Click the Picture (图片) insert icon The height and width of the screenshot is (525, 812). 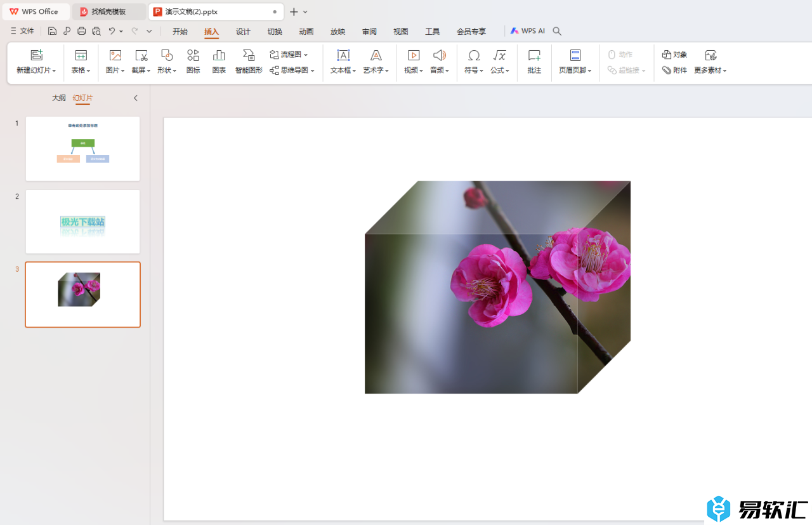pyautogui.click(x=115, y=55)
